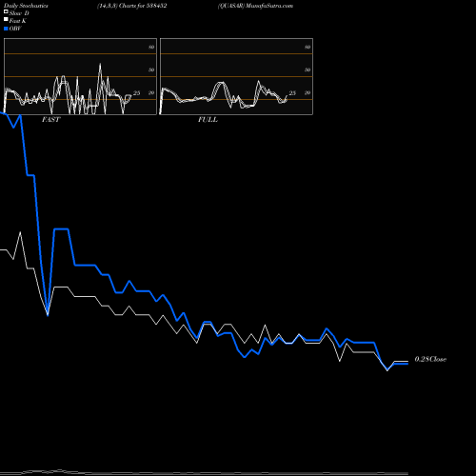476x476 pixels.
Task: Click the blue OBV legend swatch
Action: (x=6, y=29)
